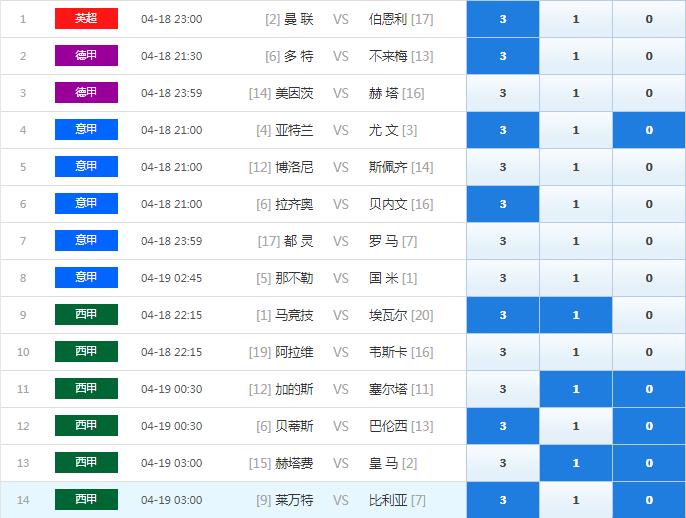Select the 3 option for 美因茨 vs 赫塔
This screenshot has height=518, width=686.
[x=503, y=93]
